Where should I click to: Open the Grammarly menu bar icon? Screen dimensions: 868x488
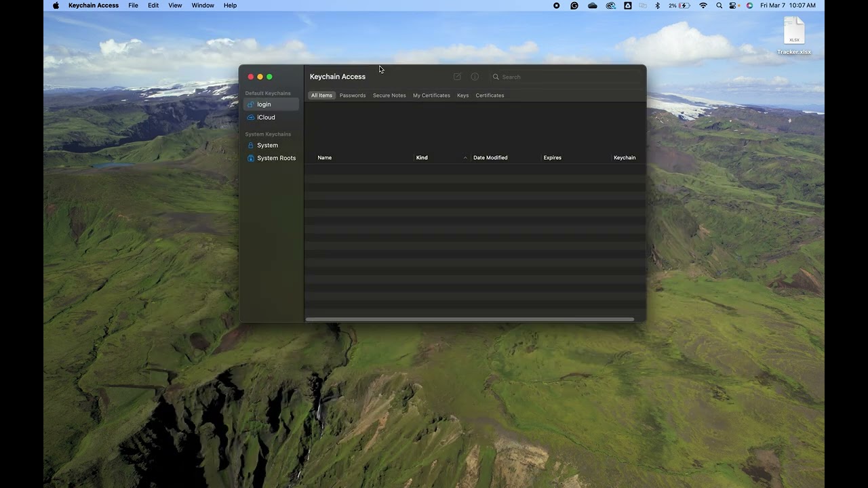coord(574,5)
